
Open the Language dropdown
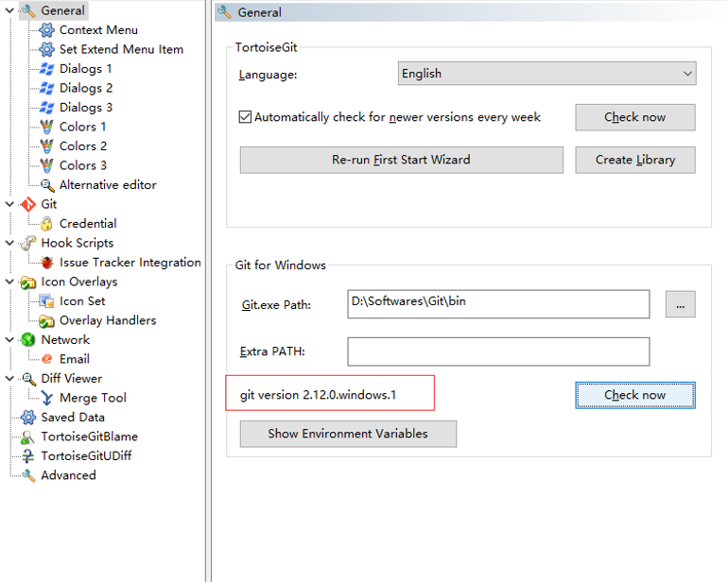click(546, 74)
